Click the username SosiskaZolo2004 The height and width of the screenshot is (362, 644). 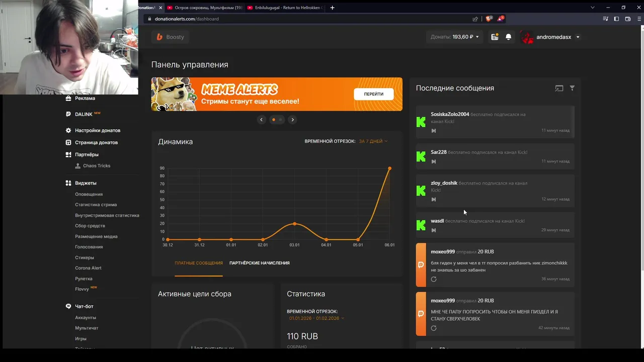tap(450, 114)
